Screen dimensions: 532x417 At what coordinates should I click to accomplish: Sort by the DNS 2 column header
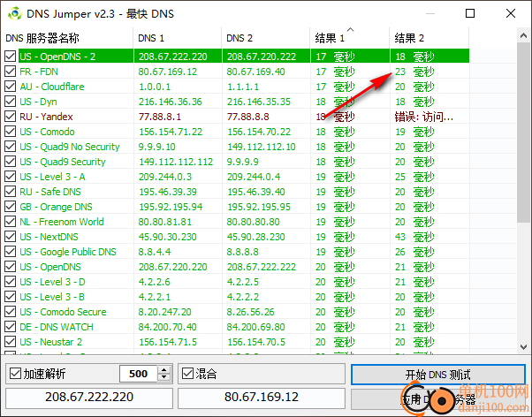(x=266, y=38)
